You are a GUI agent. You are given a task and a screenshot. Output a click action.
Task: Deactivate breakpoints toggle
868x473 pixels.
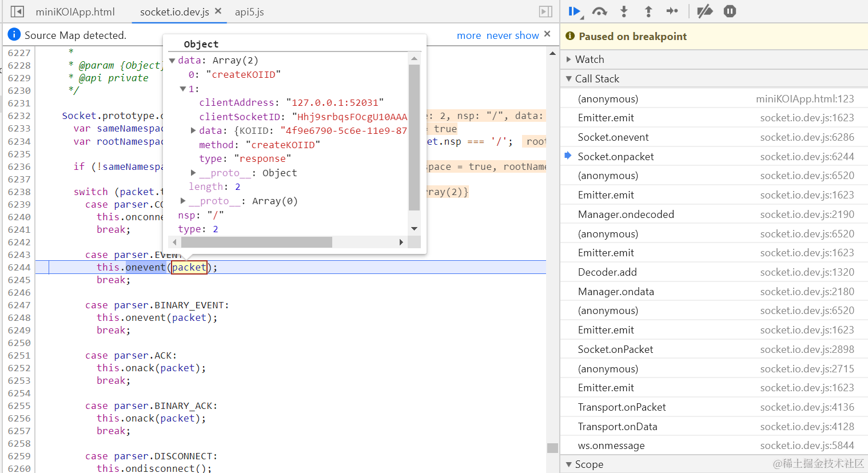[705, 11]
